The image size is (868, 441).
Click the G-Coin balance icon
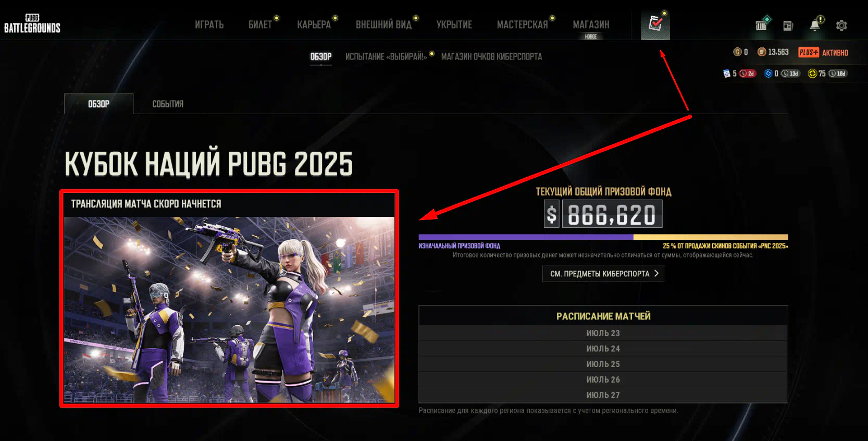(x=737, y=52)
